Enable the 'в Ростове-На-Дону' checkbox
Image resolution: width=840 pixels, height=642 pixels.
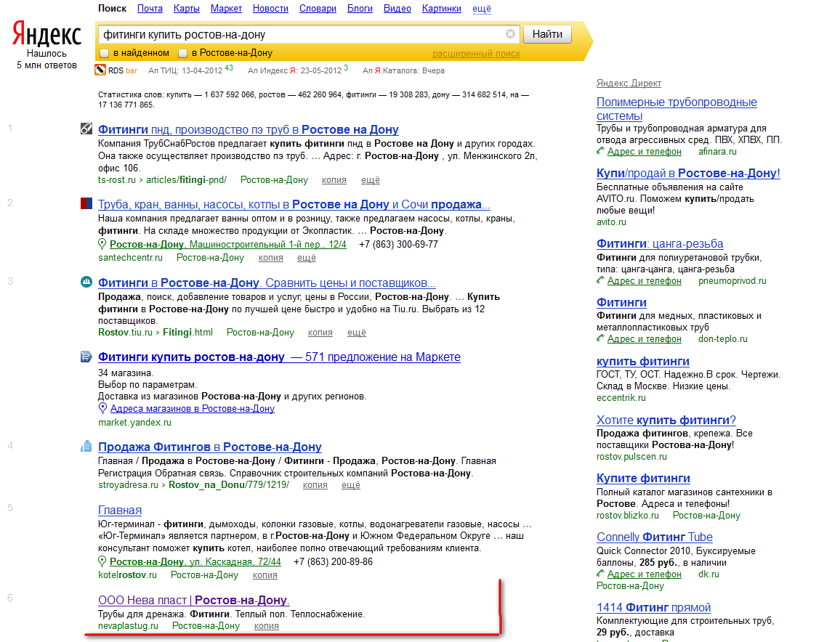tap(182, 53)
